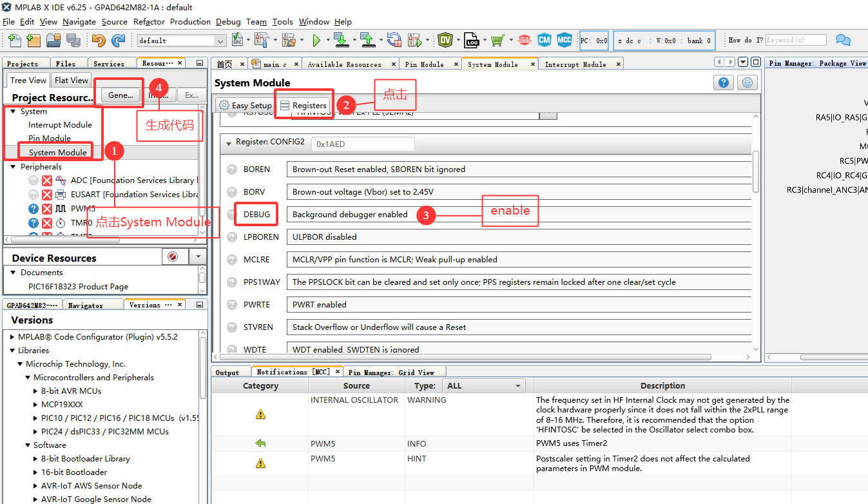Program the device with the download icon
Screen dimensions: 868x504
point(341,40)
